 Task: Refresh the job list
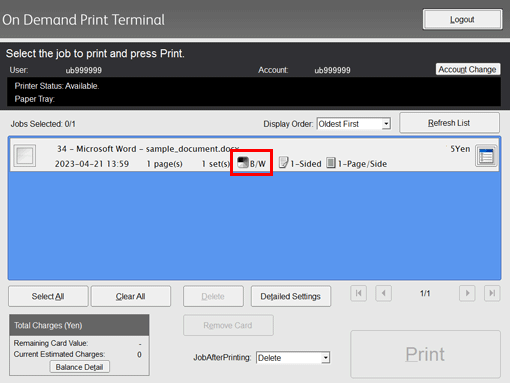(449, 123)
